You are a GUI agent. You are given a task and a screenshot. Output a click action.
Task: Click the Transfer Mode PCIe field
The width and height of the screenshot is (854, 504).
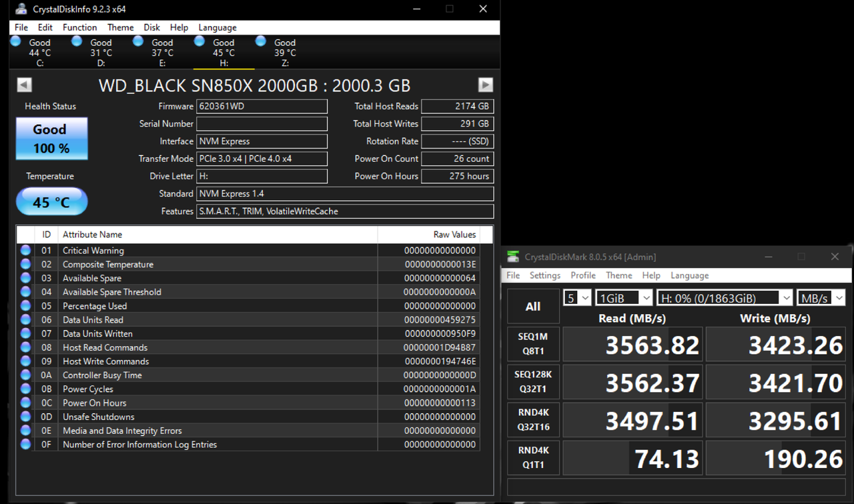[x=262, y=159]
